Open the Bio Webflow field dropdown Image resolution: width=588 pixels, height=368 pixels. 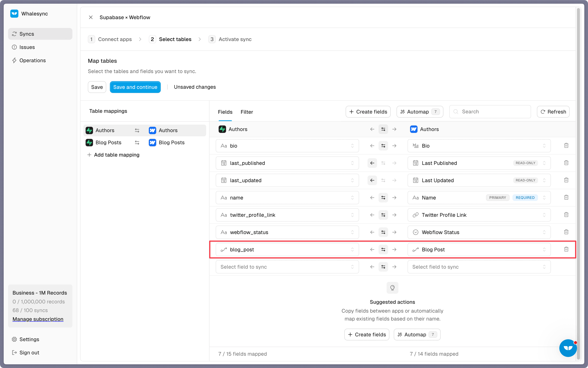(479, 146)
